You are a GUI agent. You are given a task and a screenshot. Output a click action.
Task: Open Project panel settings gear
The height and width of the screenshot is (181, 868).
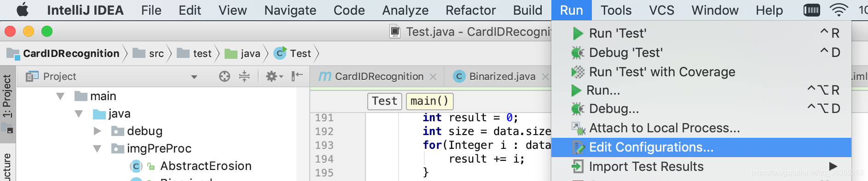point(274,76)
